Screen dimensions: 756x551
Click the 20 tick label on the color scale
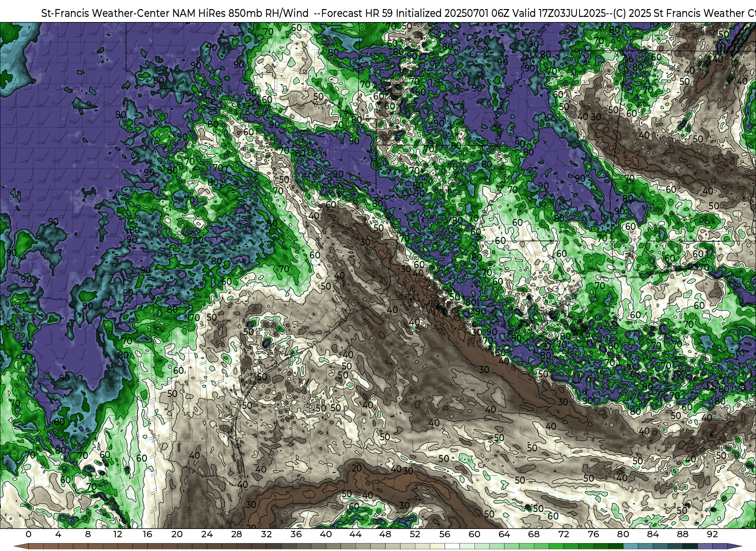177,534
